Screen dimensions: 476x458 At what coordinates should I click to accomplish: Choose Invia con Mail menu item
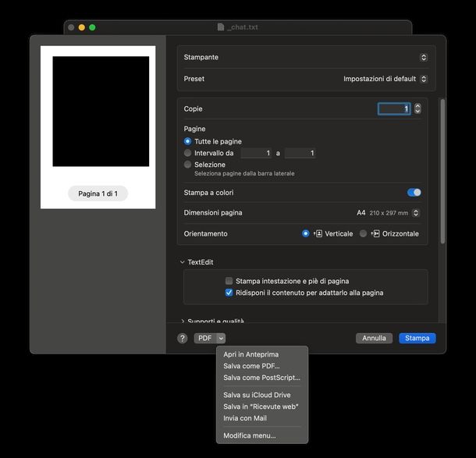pyautogui.click(x=245, y=418)
